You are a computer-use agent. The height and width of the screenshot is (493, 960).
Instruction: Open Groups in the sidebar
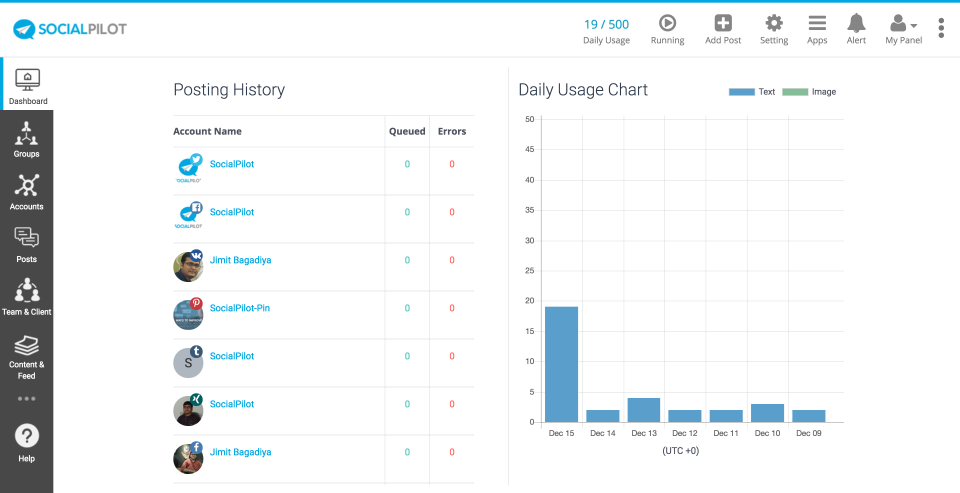[27, 139]
